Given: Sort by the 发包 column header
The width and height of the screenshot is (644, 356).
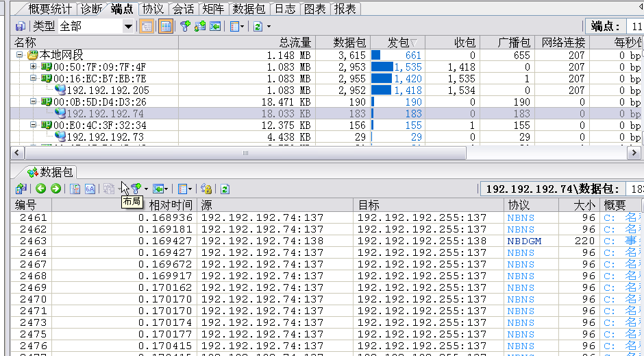Looking at the screenshot, I should click(398, 43).
